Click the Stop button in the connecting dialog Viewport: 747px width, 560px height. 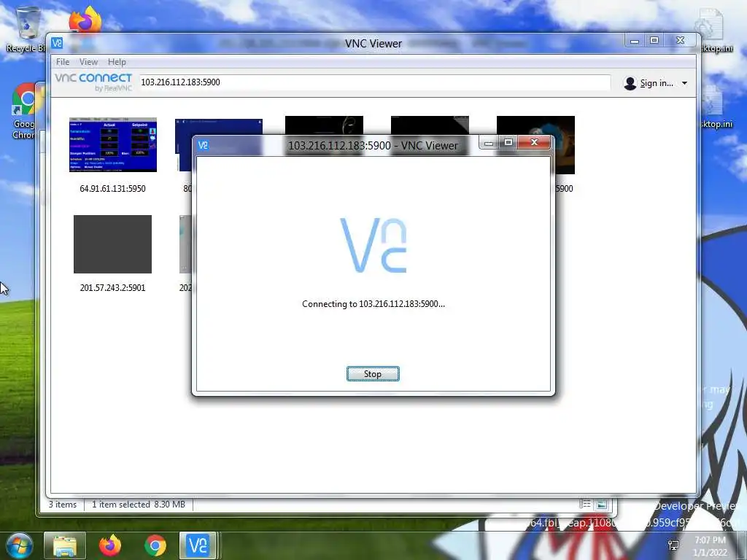(x=373, y=374)
